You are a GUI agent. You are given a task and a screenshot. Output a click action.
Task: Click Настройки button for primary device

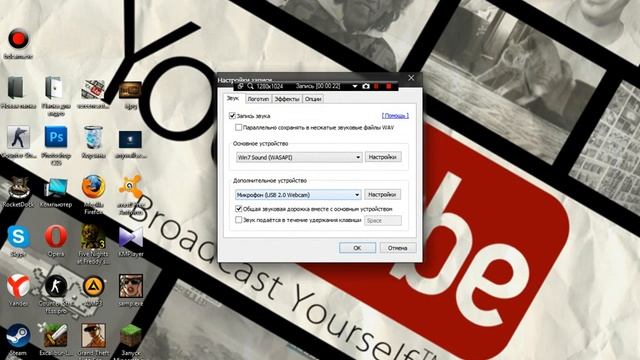tap(383, 157)
